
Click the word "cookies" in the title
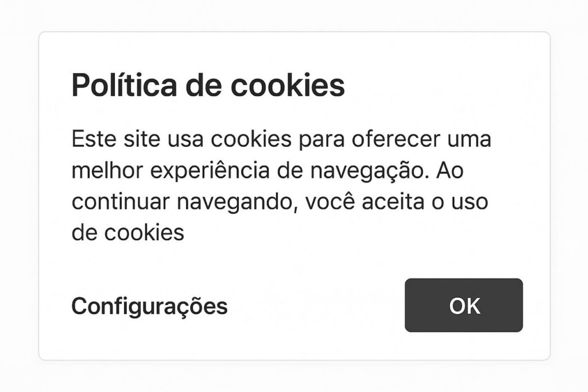pyautogui.click(x=288, y=85)
